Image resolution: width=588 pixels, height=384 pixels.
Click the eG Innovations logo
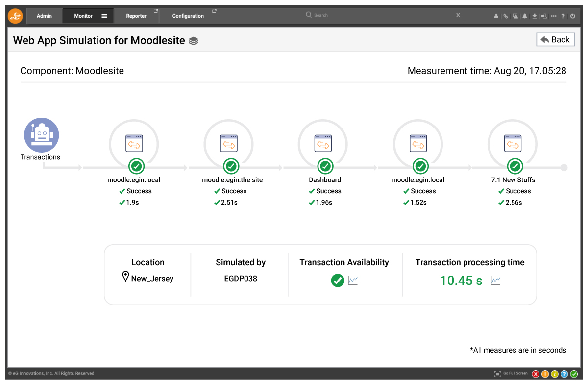coord(15,16)
